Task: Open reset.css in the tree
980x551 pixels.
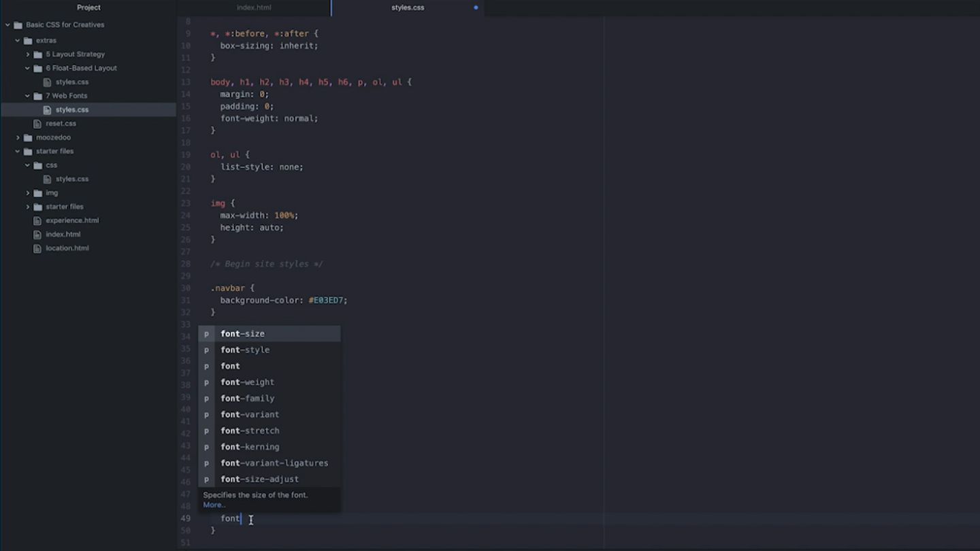Action: [61, 124]
